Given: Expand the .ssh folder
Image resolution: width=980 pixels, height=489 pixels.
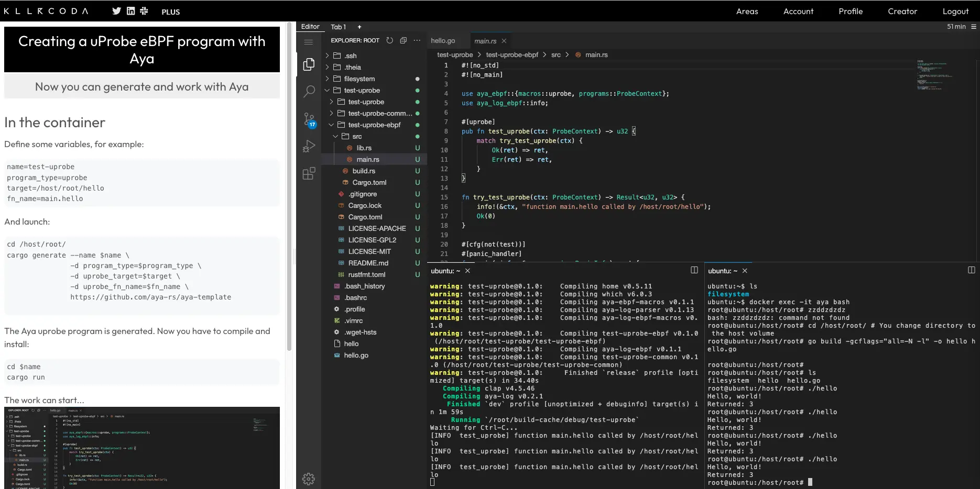Looking at the screenshot, I should point(374,55).
